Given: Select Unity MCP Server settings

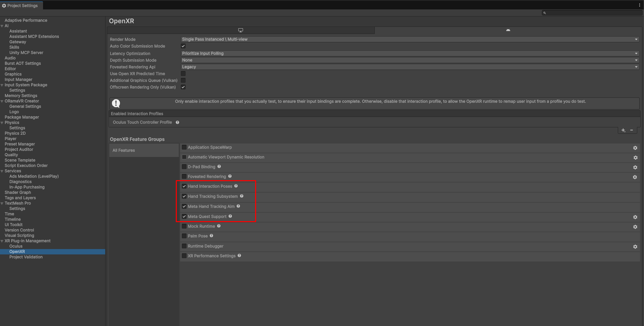Looking at the screenshot, I should (x=26, y=53).
